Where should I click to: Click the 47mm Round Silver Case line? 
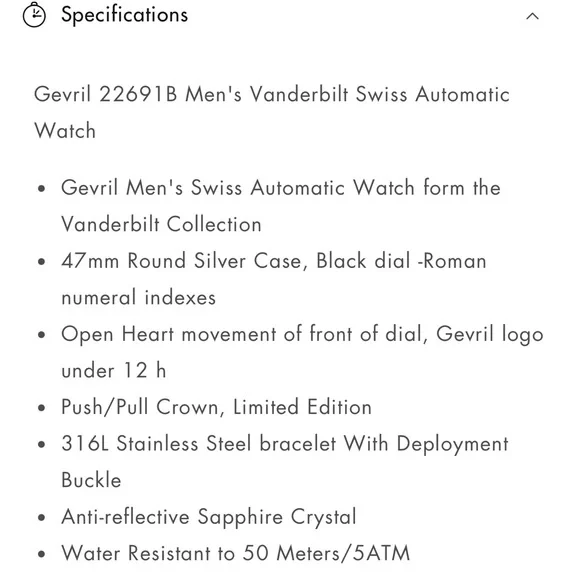click(274, 260)
